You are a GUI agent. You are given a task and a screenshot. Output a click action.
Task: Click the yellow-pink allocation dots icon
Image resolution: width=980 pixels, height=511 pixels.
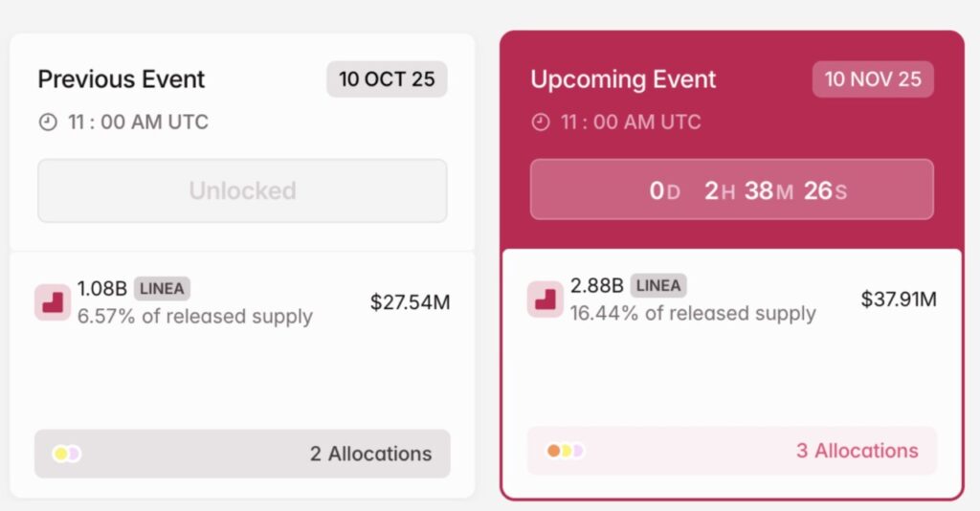coord(67,454)
